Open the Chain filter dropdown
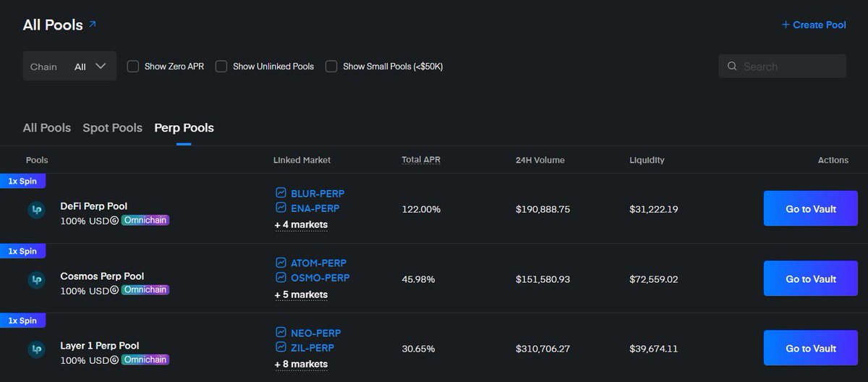The width and height of the screenshot is (868, 382). [69, 66]
